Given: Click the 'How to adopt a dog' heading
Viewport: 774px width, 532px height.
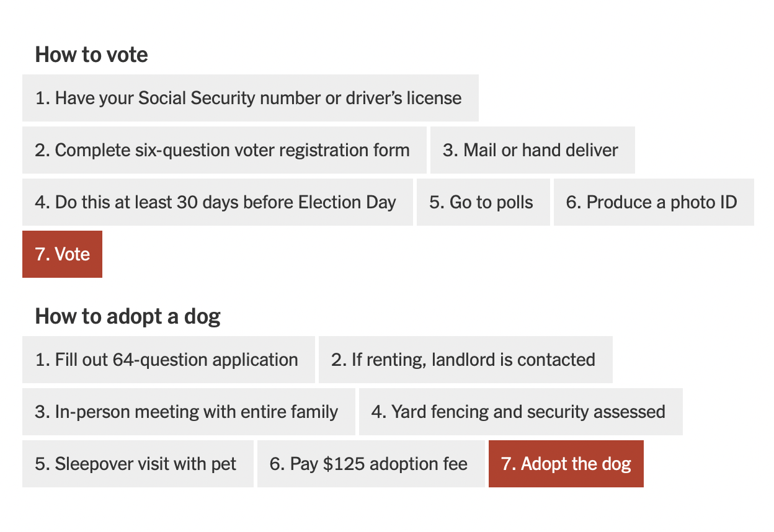Looking at the screenshot, I should [x=128, y=316].
